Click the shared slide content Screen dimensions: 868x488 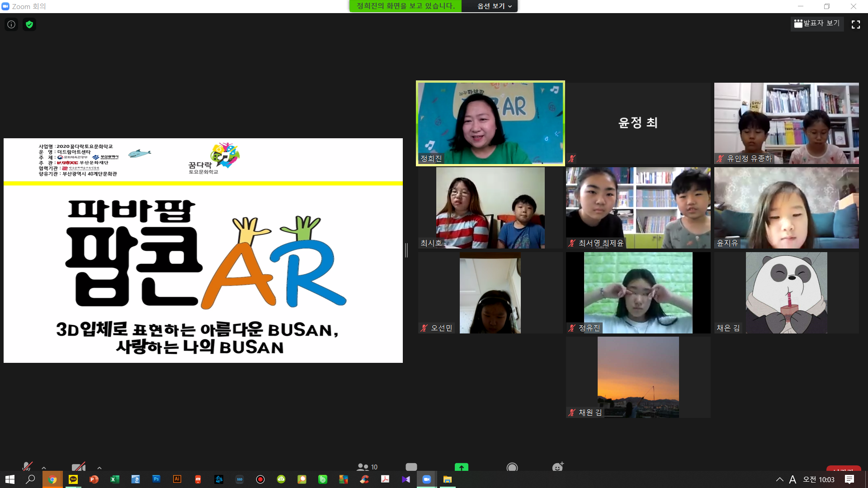pos(203,250)
